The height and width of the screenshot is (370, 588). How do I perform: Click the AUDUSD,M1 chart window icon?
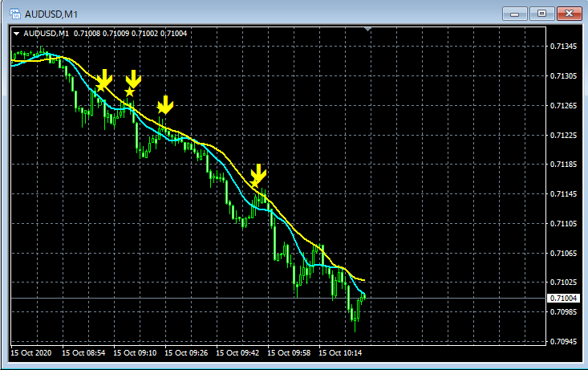click(15, 14)
